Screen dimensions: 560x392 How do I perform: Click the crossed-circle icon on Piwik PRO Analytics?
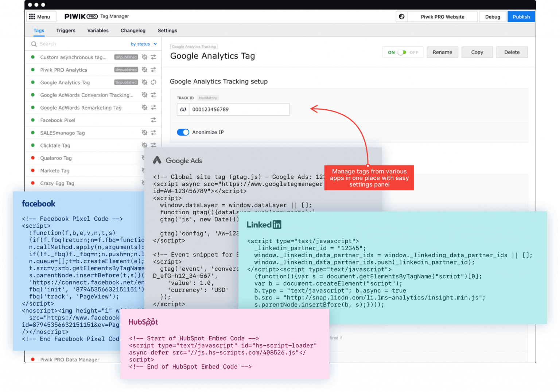click(144, 70)
